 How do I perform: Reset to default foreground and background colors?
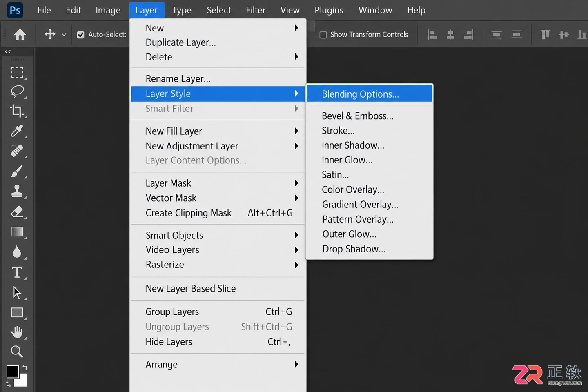9,384
